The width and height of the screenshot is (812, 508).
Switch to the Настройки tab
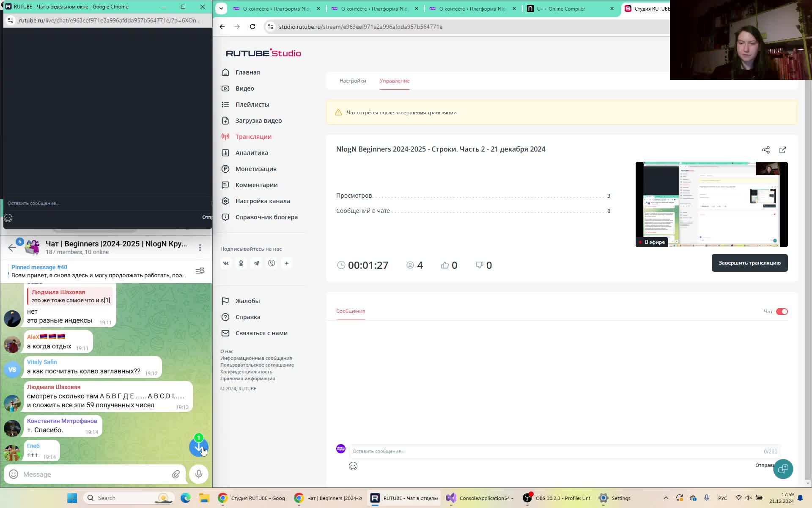353,81
